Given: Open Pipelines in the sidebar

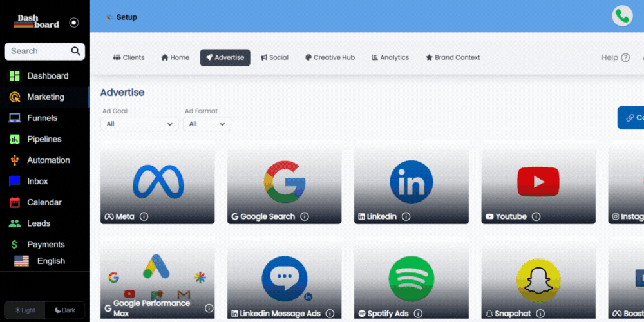Looking at the screenshot, I should tap(44, 139).
